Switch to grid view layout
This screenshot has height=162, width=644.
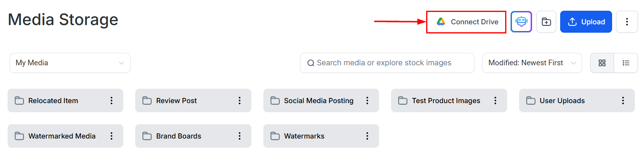click(602, 63)
